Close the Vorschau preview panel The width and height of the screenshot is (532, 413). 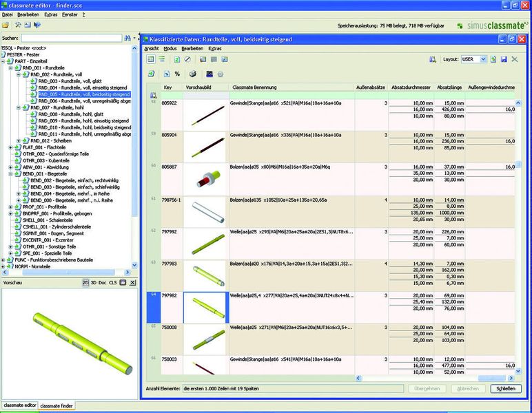(x=133, y=283)
